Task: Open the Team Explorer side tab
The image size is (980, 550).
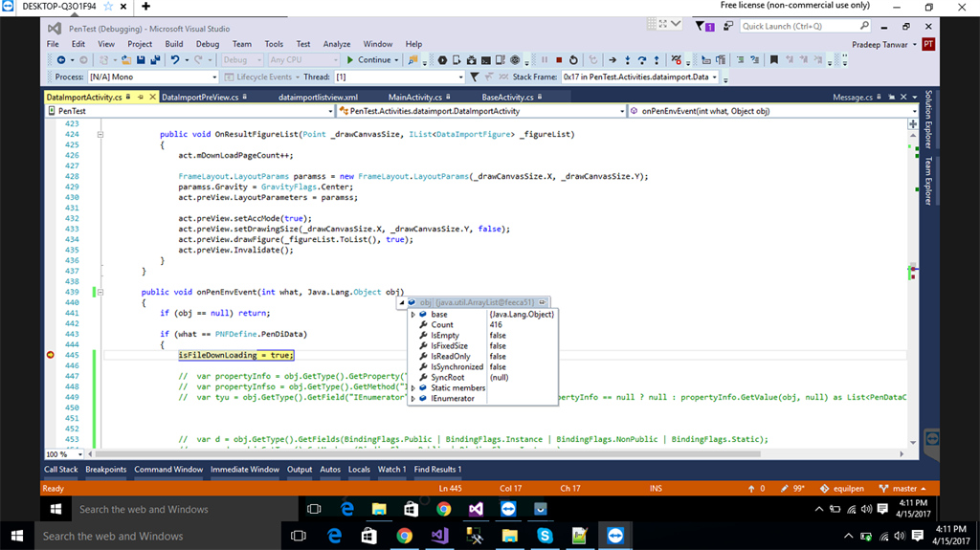Action: pyautogui.click(x=928, y=181)
